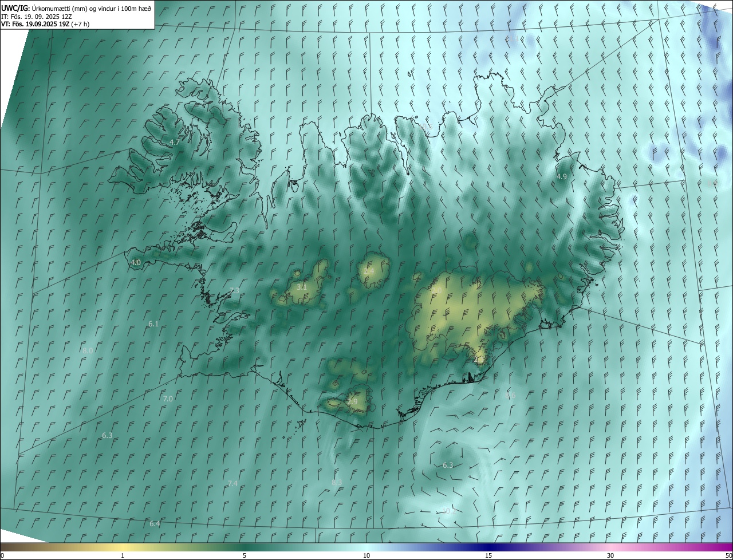Click the 7.4 value label
The width and height of the screenshot is (733, 560).
point(232,484)
